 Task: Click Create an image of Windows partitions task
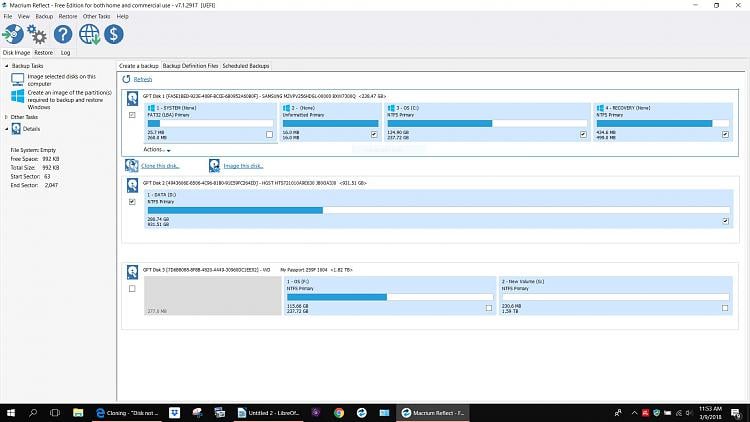pyautogui.click(x=69, y=100)
